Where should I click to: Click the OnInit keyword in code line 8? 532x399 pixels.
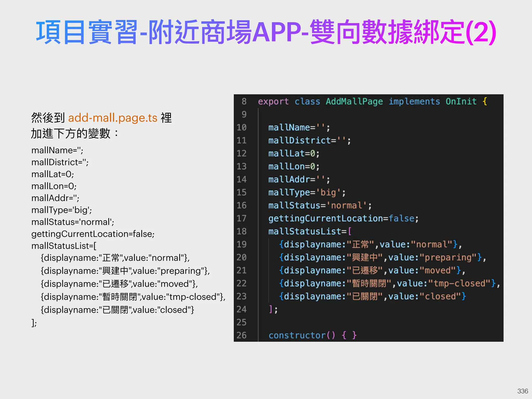(x=461, y=101)
